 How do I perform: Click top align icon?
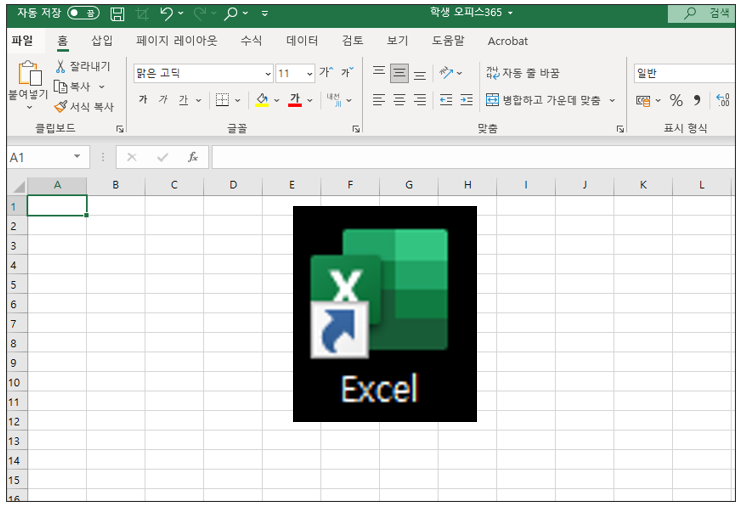[x=378, y=72]
